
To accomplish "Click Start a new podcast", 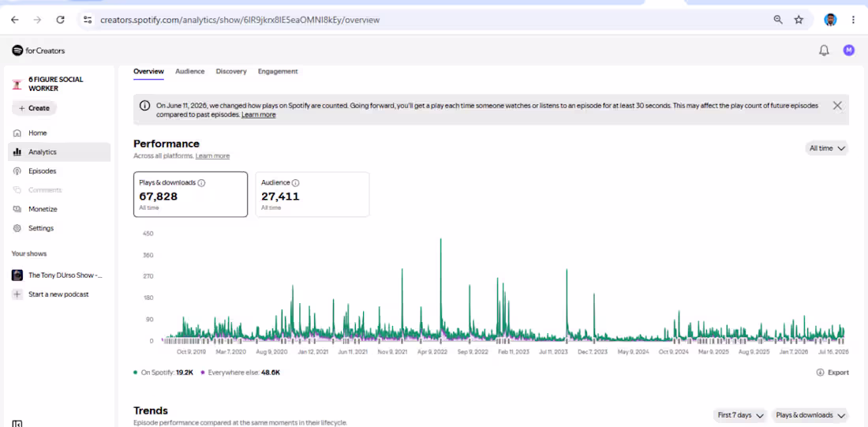I will pyautogui.click(x=58, y=294).
